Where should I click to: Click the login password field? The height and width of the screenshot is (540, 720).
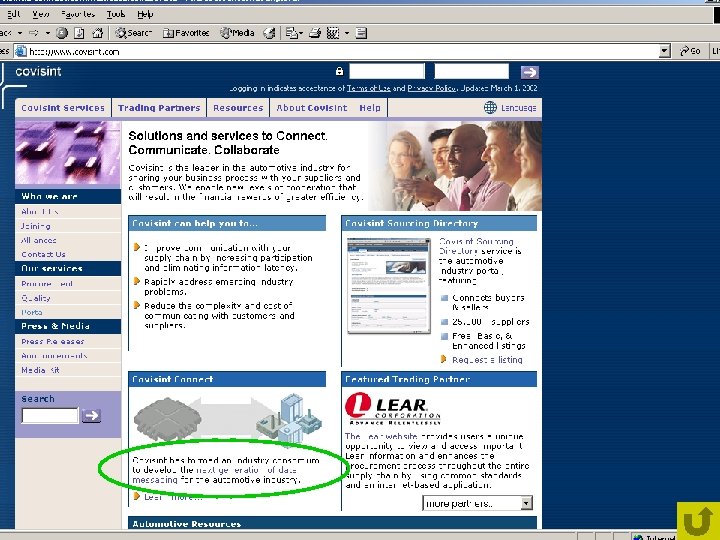point(471,71)
